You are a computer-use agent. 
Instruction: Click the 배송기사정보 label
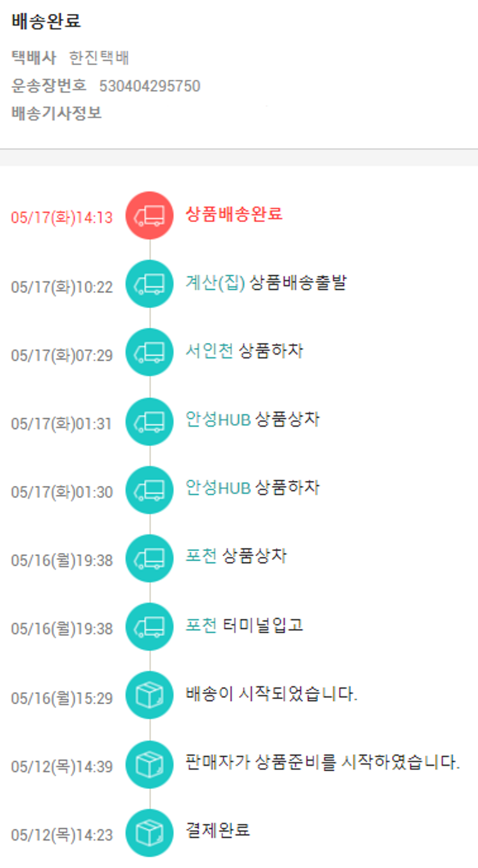tap(57, 114)
